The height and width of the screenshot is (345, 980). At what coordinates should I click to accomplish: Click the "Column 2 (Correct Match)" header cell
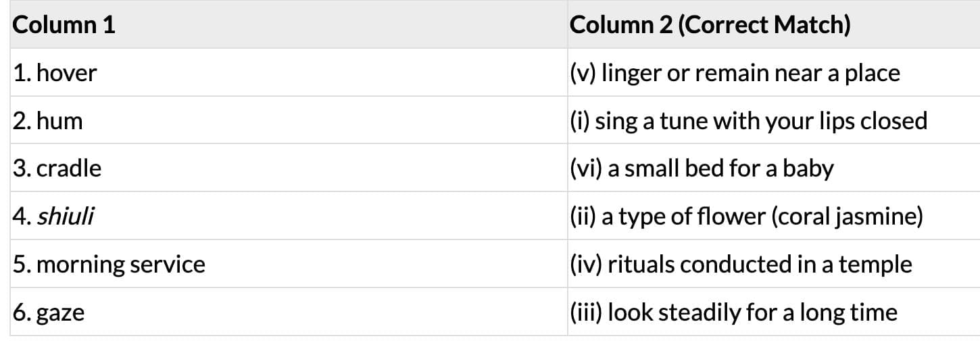710,26
